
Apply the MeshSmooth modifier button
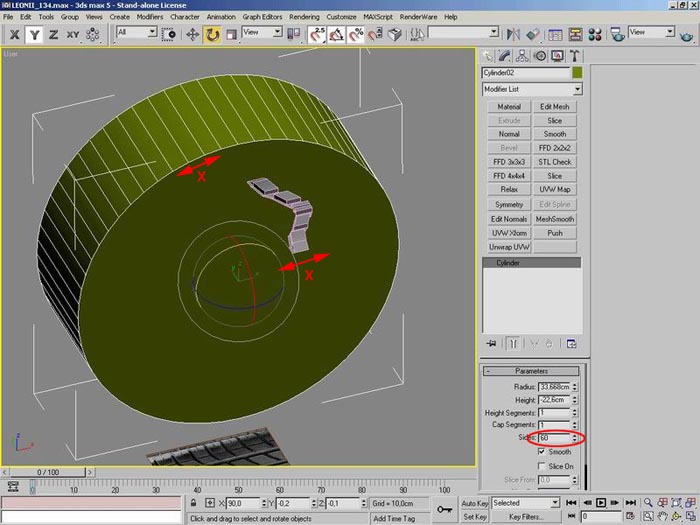pyautogui.click(x=555, y=219)
